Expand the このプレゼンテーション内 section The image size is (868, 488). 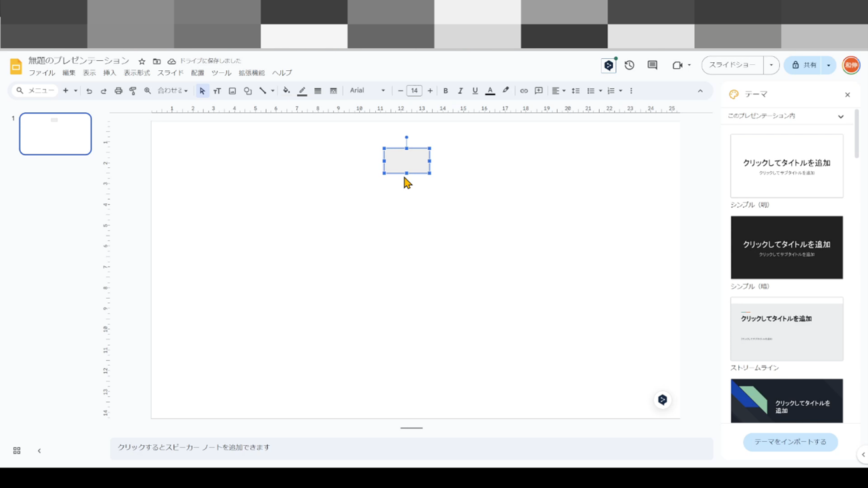(786, 116)
